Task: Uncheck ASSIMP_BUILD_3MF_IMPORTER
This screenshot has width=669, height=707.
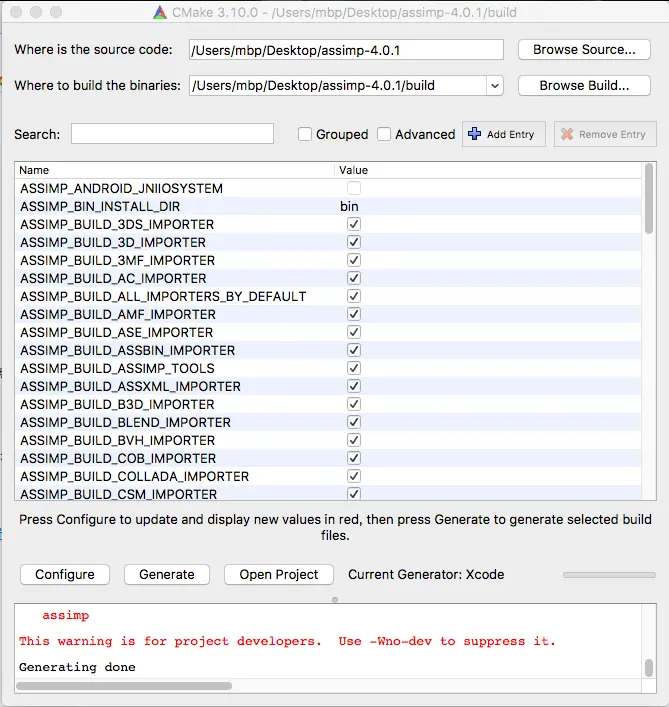Action: 354,260
